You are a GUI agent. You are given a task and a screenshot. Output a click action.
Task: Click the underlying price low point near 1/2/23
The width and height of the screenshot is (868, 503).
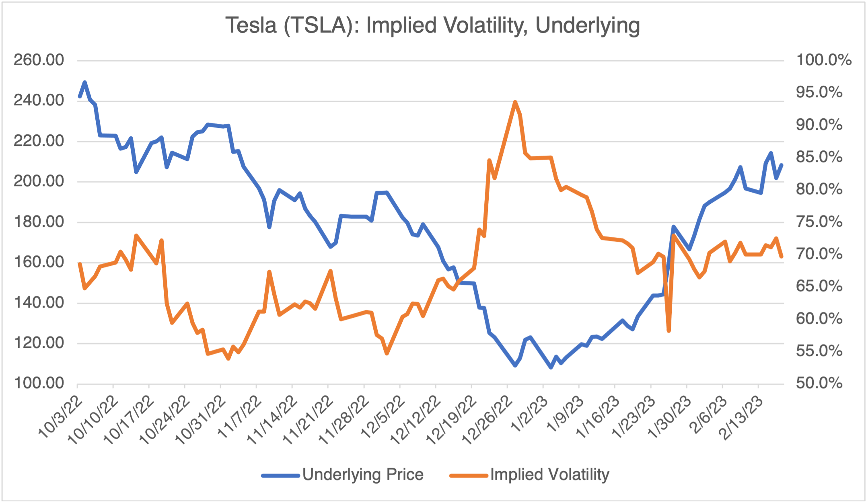(551, 367)
